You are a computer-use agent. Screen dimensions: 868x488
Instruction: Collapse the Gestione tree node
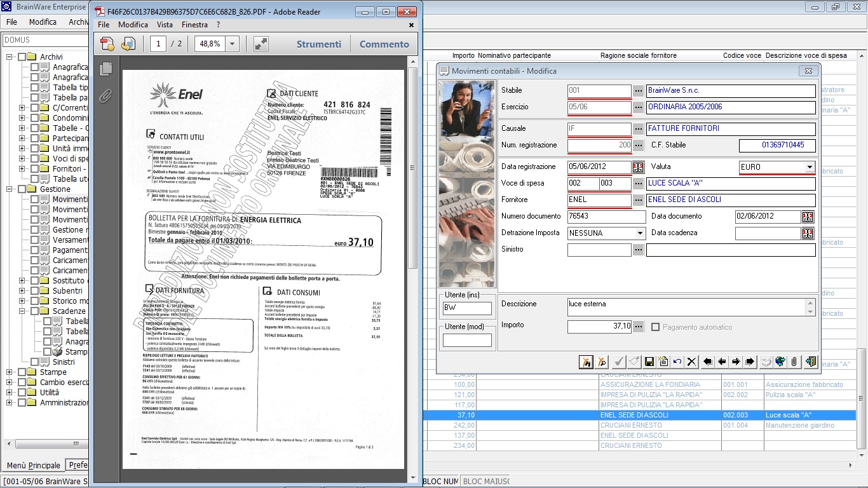10,189
